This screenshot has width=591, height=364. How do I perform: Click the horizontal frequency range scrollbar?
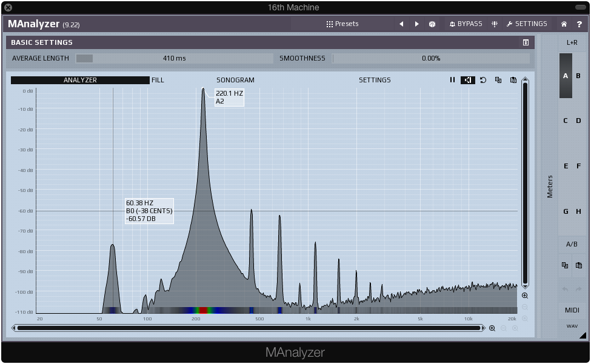(x=249, y=328)
